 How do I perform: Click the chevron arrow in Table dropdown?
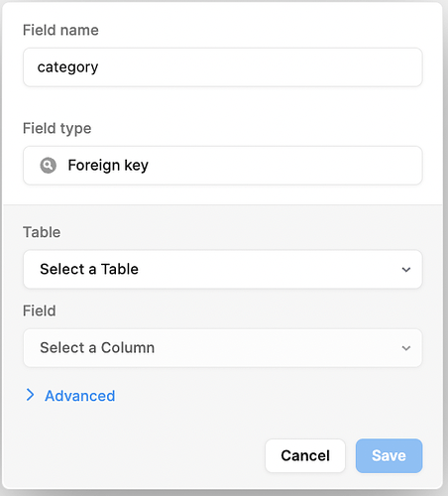pyautogui.click(x=406, y=270)
